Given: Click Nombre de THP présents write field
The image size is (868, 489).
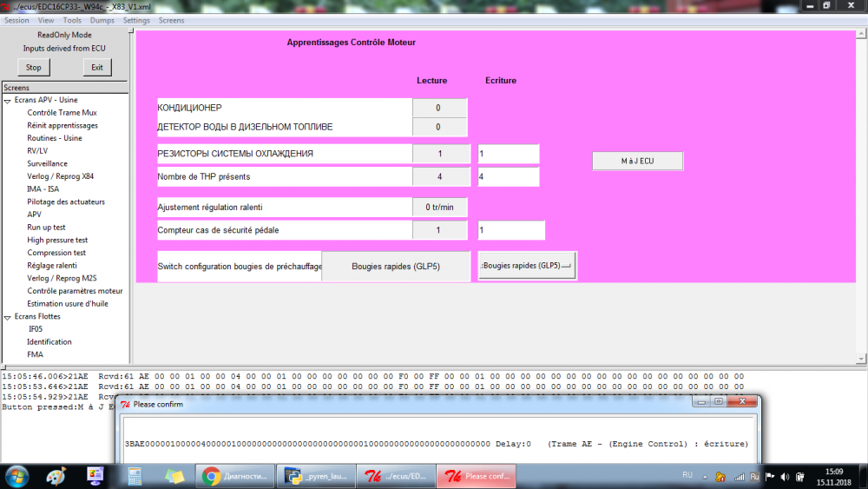Looking at the screenshot, I should click(x=508, y=176).
